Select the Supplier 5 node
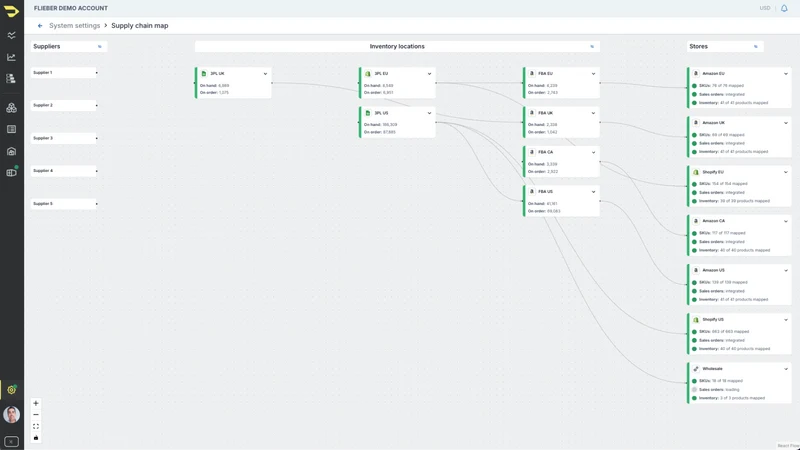 pos(64,204)
